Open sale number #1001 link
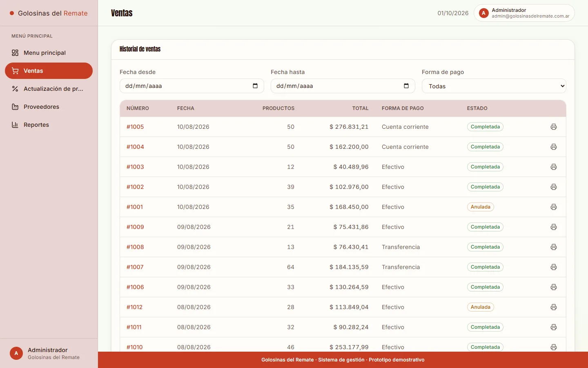588x368 pixels. (135, 207)
